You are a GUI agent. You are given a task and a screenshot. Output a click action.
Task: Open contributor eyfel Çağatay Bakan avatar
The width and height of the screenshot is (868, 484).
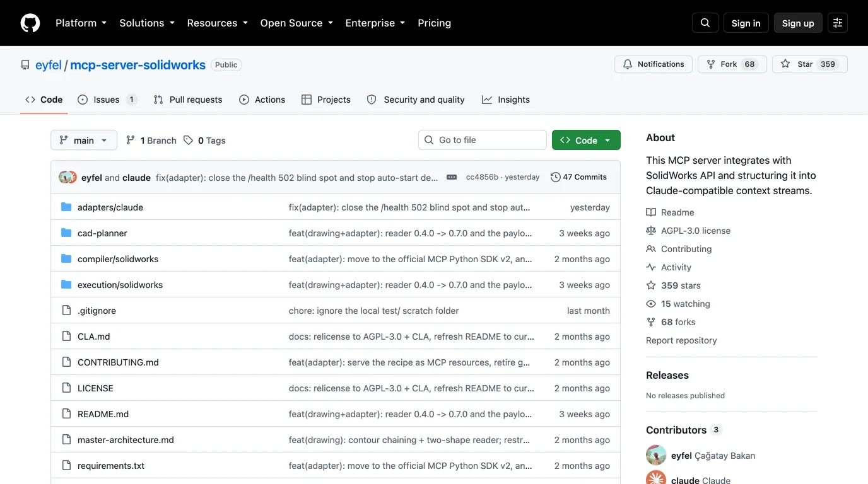[x=656, y=455]
